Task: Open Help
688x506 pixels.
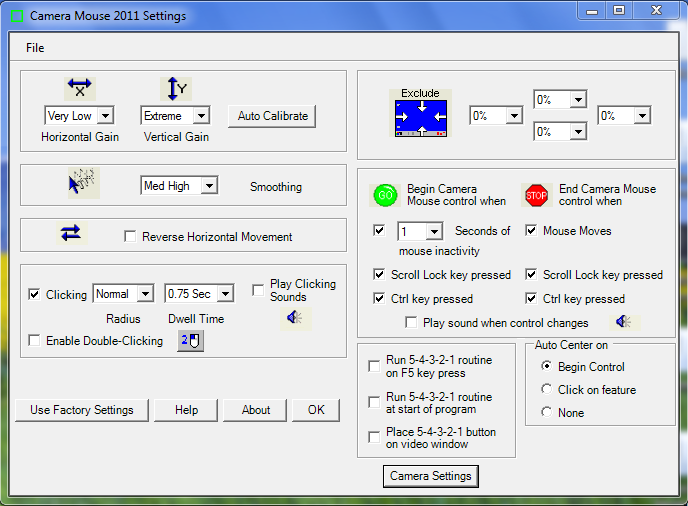Action: point(186,410)
